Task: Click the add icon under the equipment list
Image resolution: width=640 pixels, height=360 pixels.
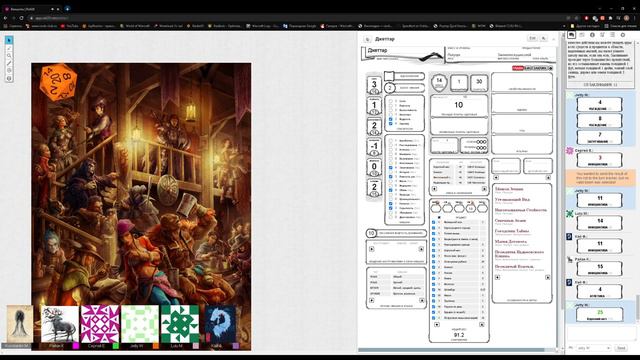Action: (437, 324)
